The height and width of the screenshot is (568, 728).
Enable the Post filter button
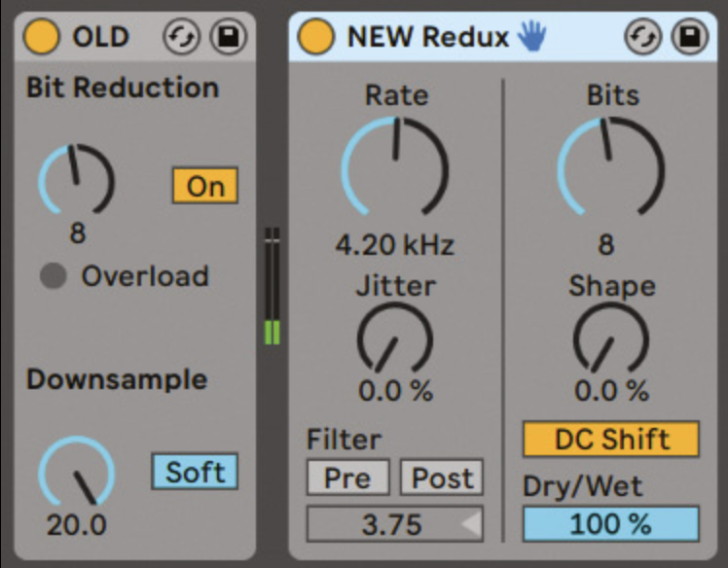(x=442, y=478)
